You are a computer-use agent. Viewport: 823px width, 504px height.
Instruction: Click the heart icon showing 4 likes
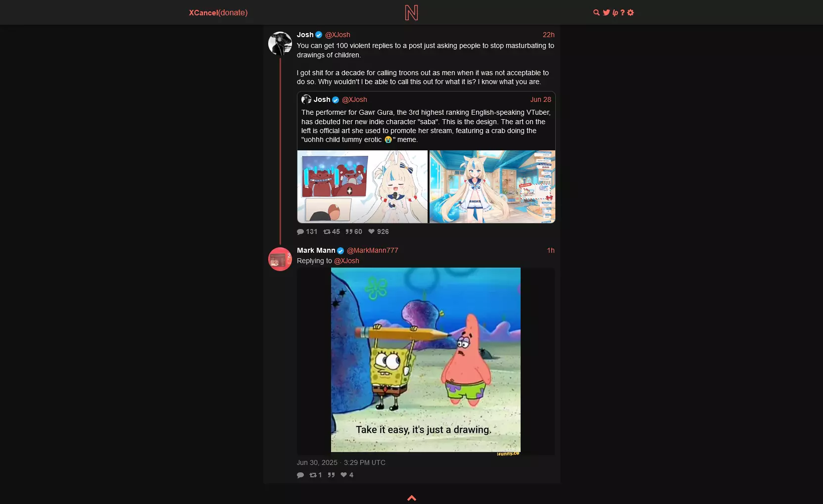(x=344, y=475)
